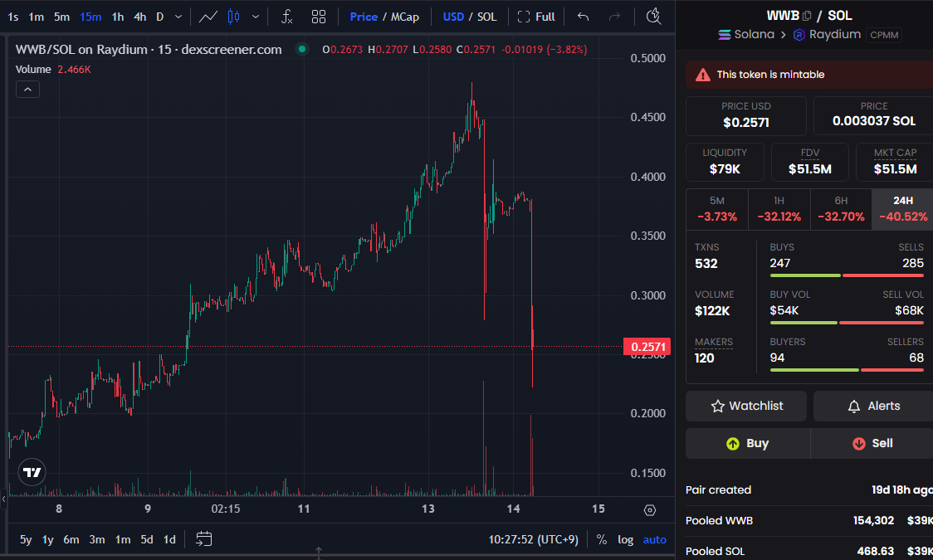
Task: Click the red Sell button
Action: point(872,444)
